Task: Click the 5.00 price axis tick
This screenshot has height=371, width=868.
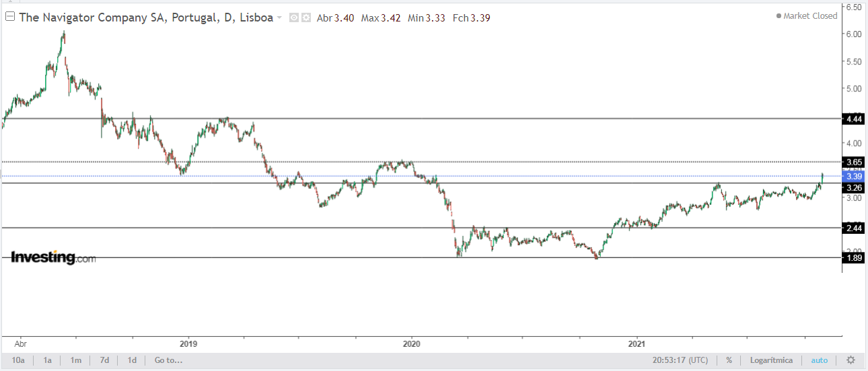Action: coord(853,89)
